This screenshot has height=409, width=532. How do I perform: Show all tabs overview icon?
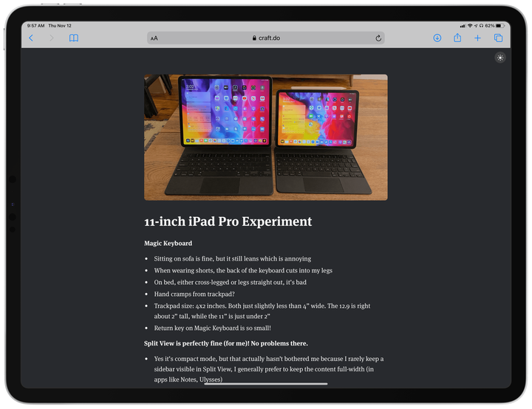click(498, 38)
